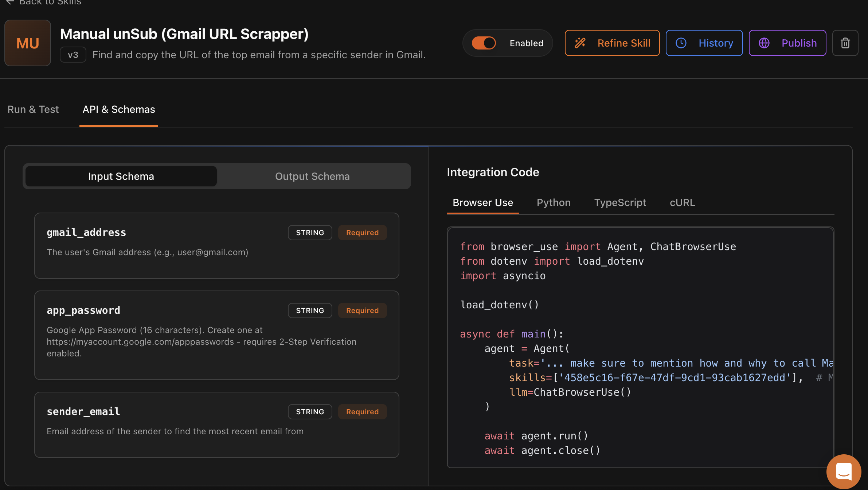Screen dimensions: 868x490
Task: Delete skill with the trash icon
Action: coord(845,43)
